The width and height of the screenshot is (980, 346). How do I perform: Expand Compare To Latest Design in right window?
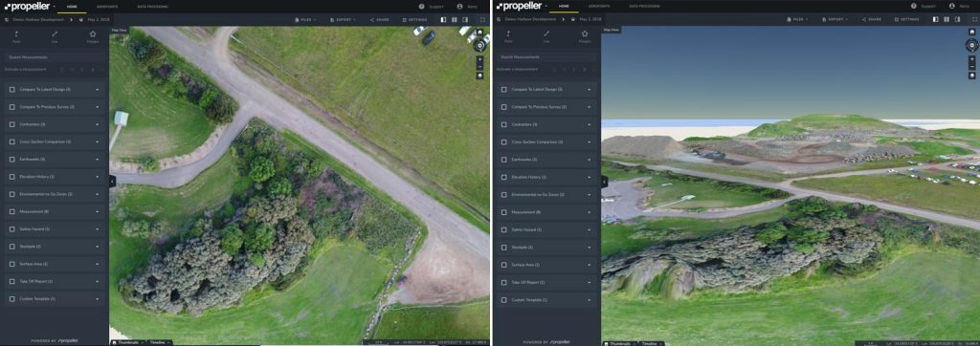[590, 89]
